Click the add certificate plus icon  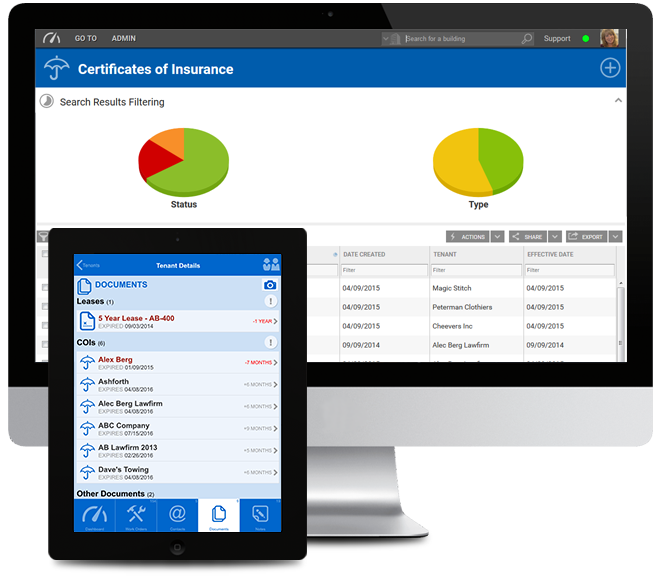pyautogui.click(x=609, y=68)
